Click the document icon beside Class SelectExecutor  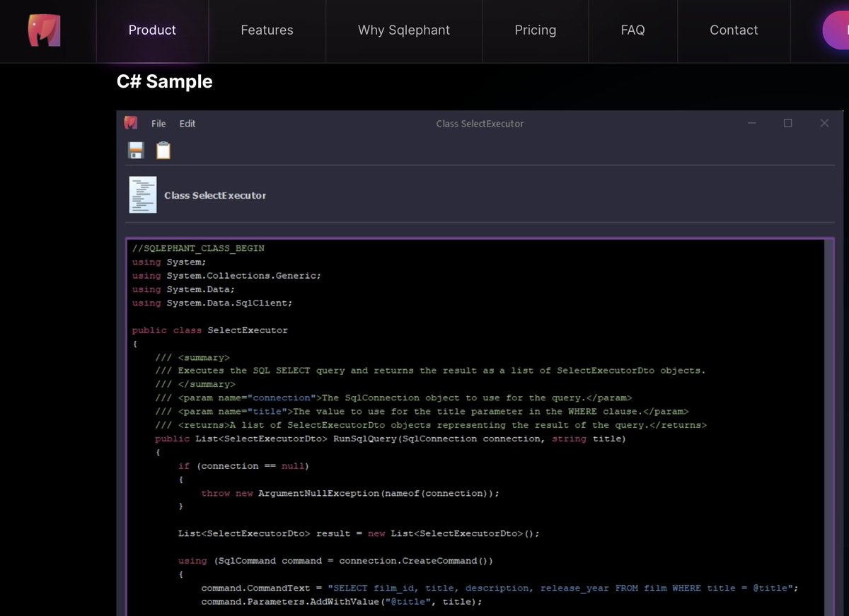[x=143, y=194]
